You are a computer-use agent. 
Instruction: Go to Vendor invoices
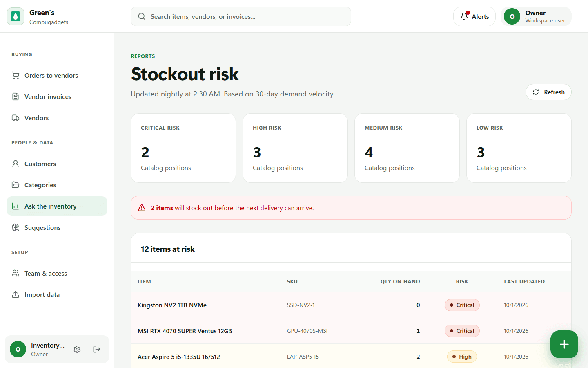tap(57, 96)
